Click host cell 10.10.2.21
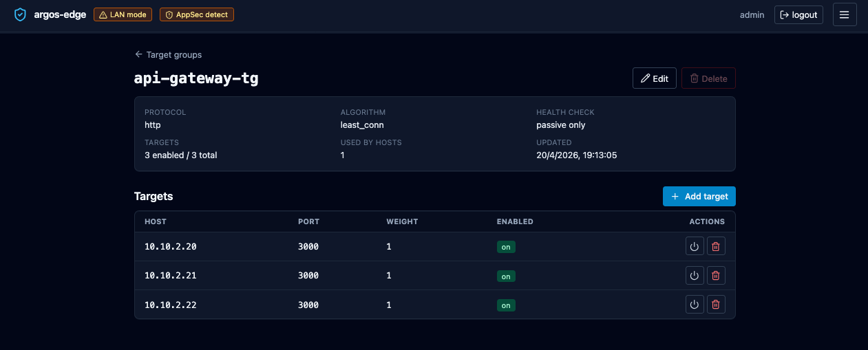 pos(171,275)
